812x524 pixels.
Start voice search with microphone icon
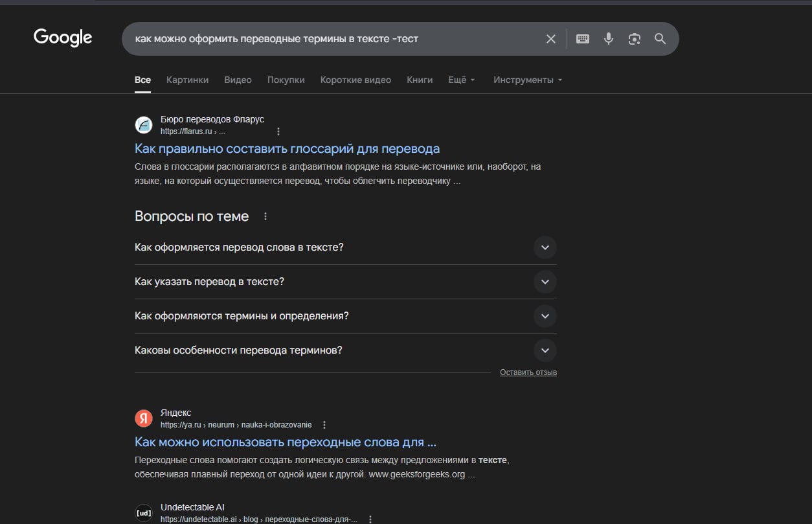coord(609,39)
